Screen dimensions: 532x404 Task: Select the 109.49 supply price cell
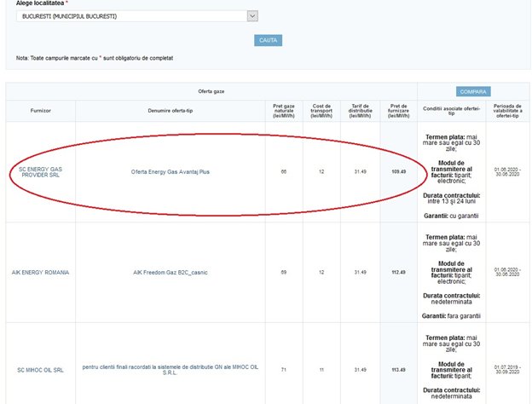(398, 171)
